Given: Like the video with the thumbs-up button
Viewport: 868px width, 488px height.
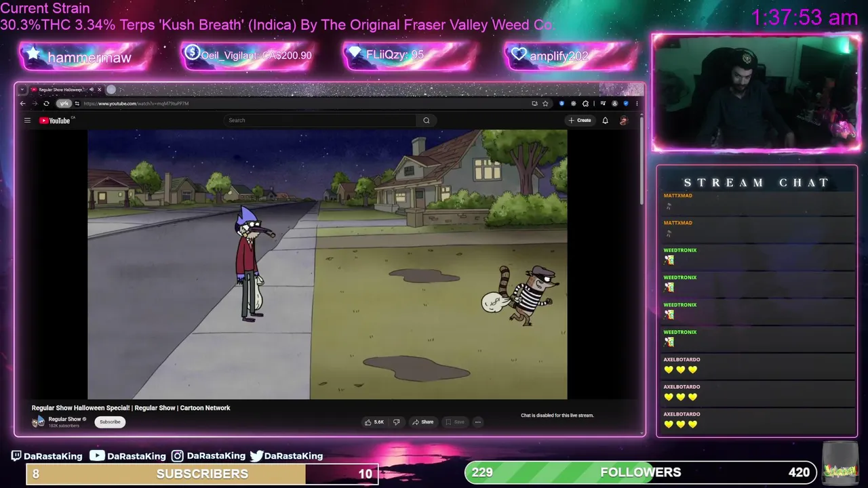Looking at the screenshot, I should pos(374,422).
